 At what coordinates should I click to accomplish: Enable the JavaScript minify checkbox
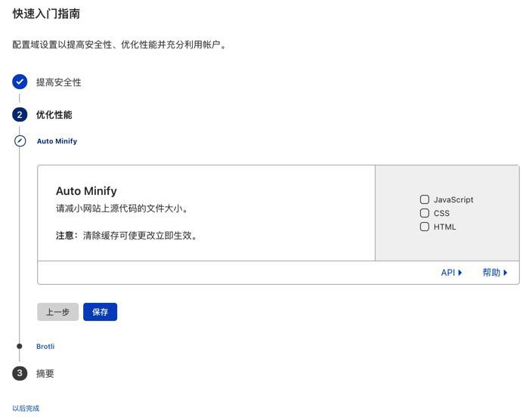pyautogui.click(x=425, y=199)
